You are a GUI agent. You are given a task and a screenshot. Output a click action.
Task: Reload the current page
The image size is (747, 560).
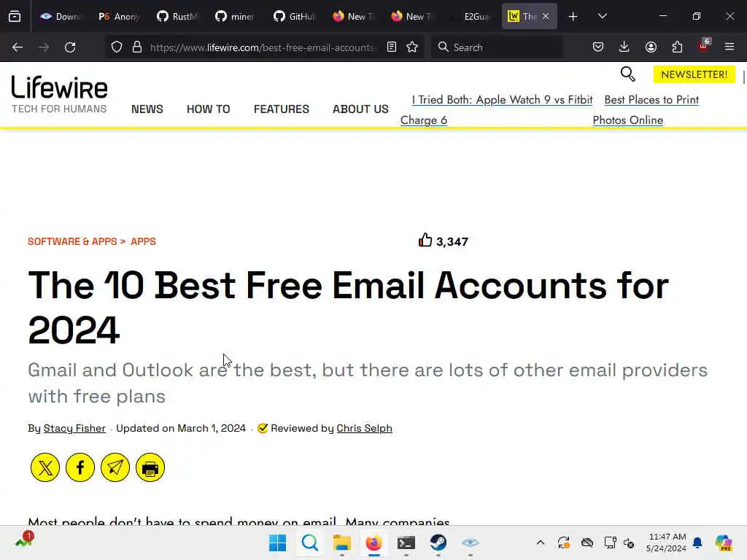[70, 47]
